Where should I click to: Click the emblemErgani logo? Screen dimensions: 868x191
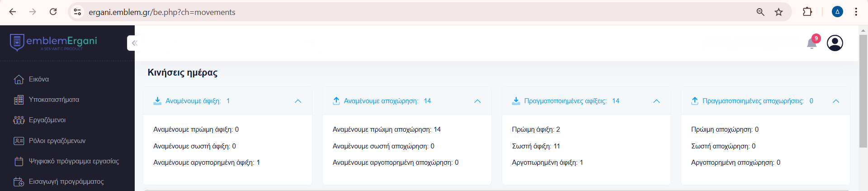pos(53,43)
